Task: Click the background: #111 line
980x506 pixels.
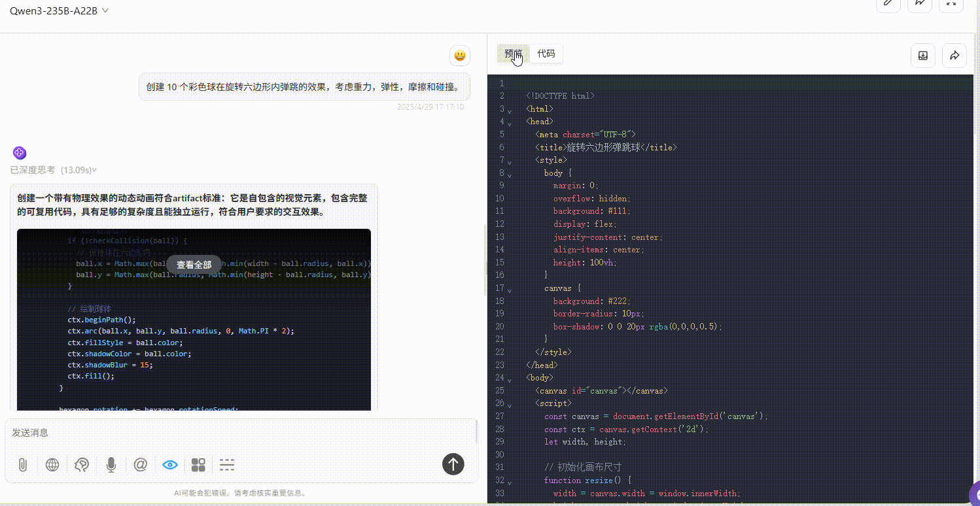Action: coord(592,211)
